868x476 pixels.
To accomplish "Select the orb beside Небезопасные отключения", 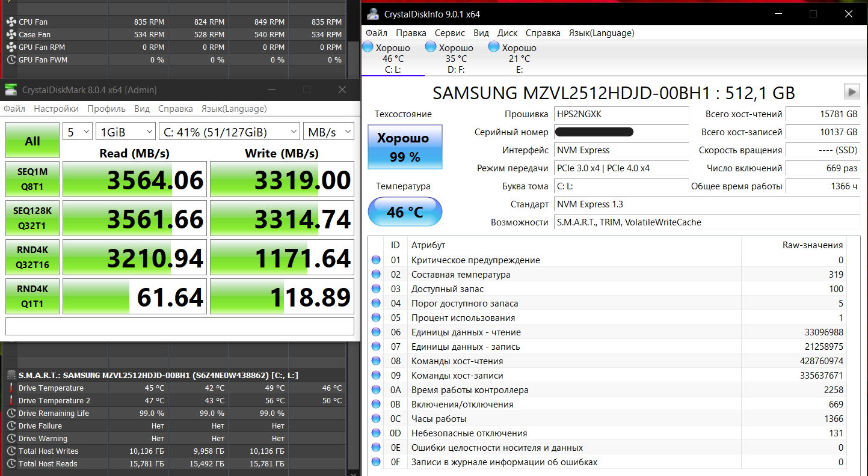I will [377, 433].
